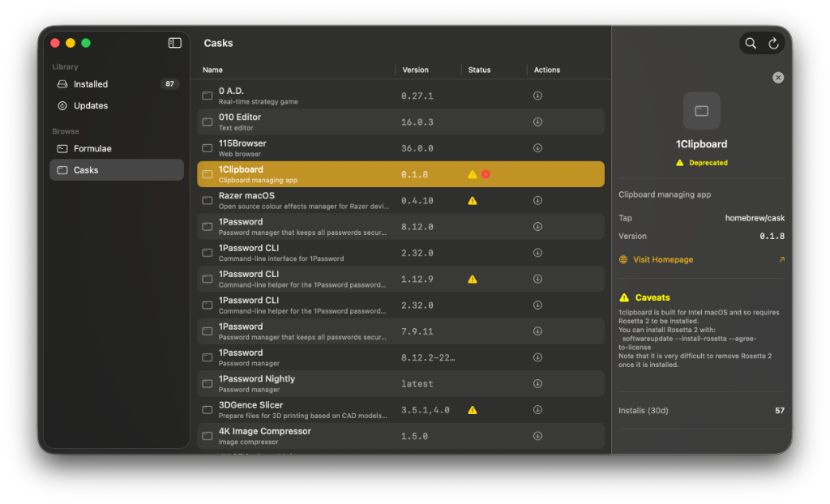
Task: Open the search magnifier icon
Action: coord(751,44)
